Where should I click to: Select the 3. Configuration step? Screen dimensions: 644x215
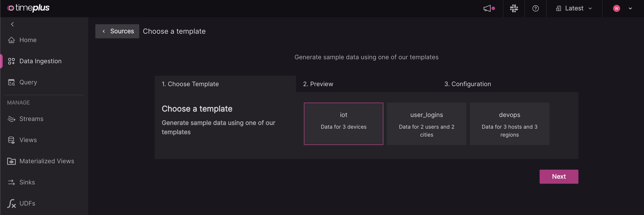click(x=508, y=84)
